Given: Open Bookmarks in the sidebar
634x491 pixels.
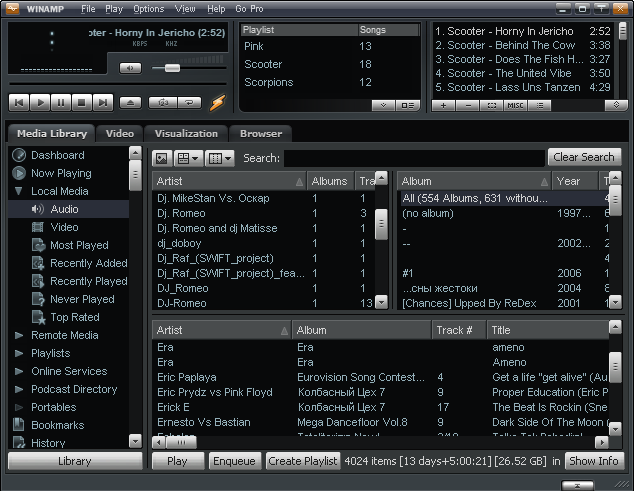Looking at the screenshot, I should (58, 425).
